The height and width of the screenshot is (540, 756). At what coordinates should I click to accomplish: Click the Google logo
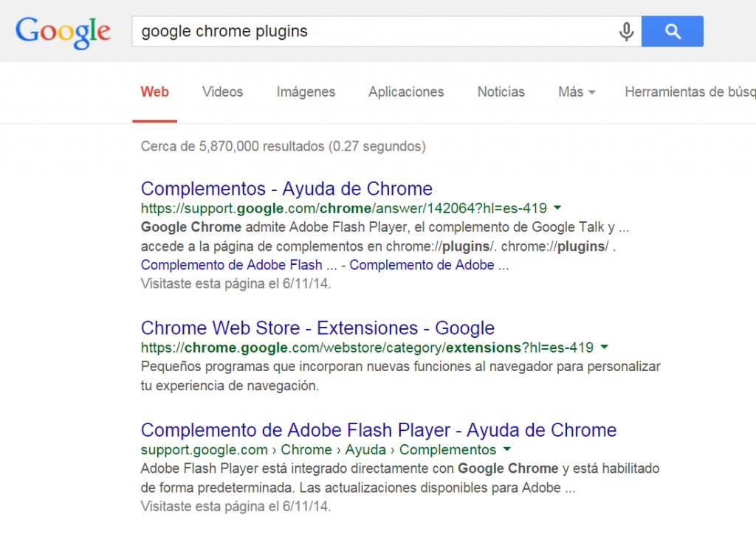click(x=63, y=31)
